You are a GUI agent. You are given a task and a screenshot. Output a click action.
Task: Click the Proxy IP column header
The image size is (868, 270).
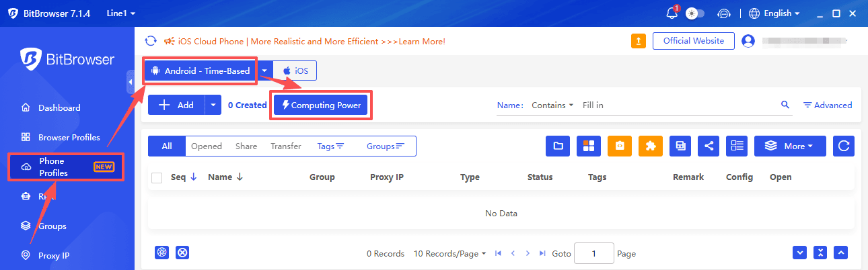coord(387,177)
